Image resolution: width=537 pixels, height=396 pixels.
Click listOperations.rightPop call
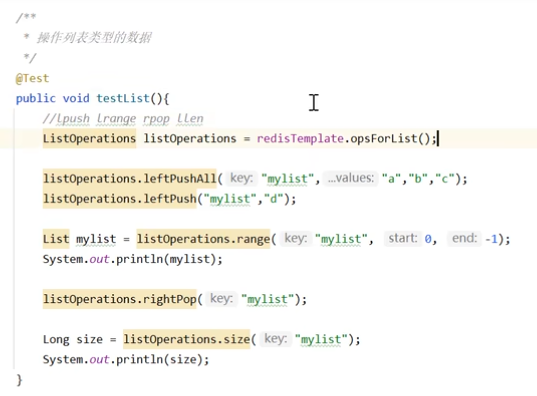pyautogui.click(x=120, y=299)
